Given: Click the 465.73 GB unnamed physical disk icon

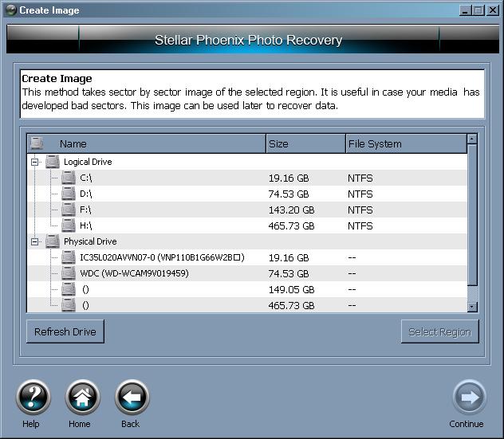Looking at the screenshot, I should [x=68, y=305].
